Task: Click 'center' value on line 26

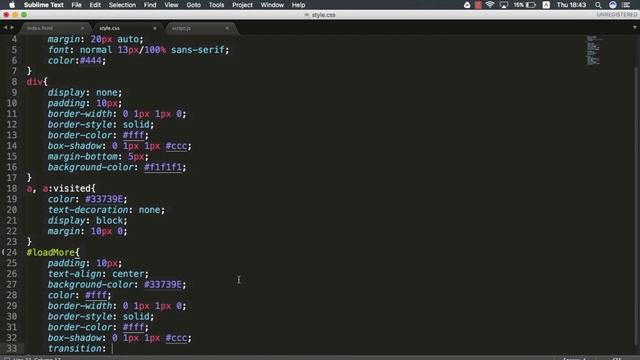Action: click(x=128, y=273)
